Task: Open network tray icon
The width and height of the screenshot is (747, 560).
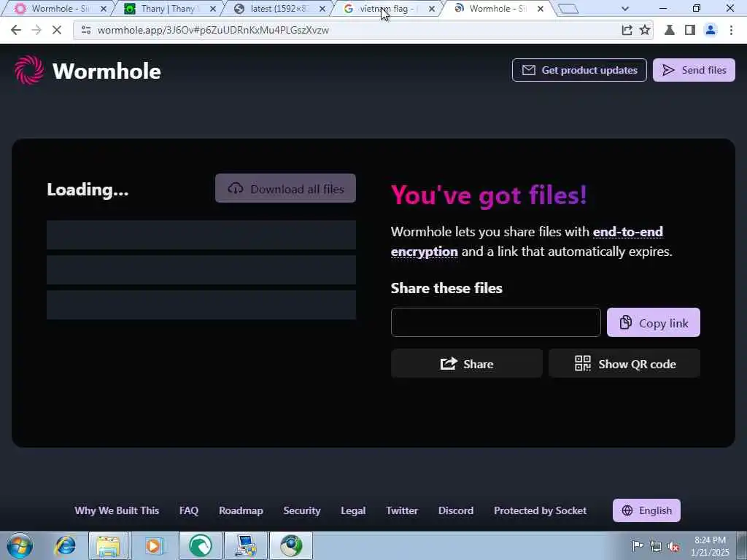Action: pos(656,546)
